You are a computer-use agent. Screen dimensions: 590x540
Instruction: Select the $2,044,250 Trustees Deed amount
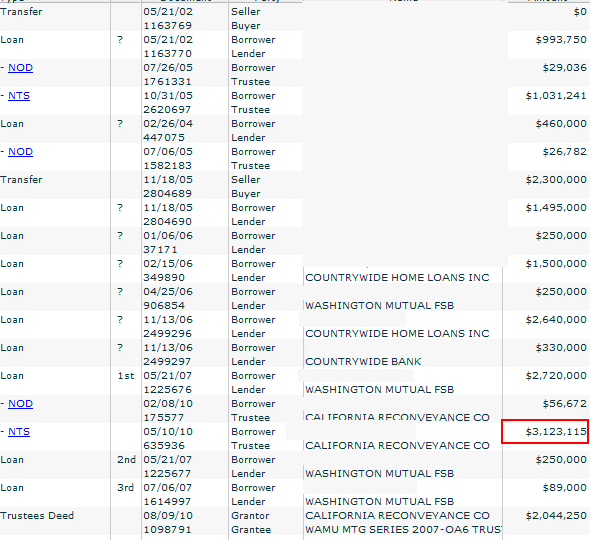click(556, 516)
